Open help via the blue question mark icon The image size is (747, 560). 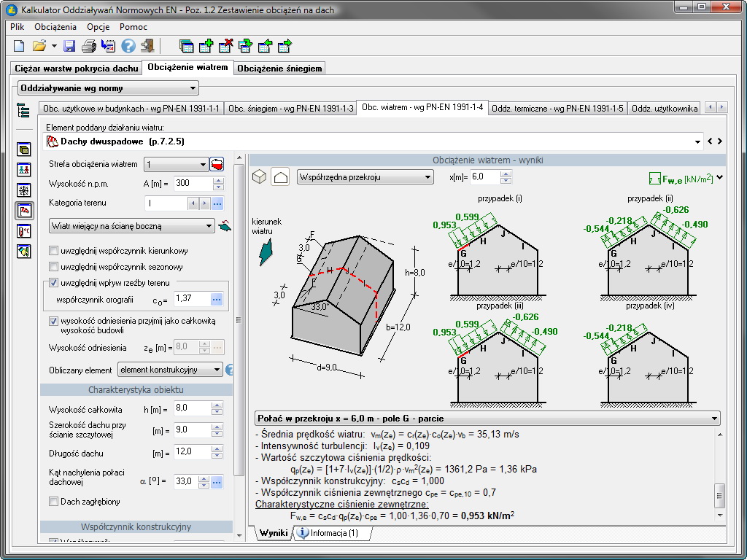(x=128, y=46)
